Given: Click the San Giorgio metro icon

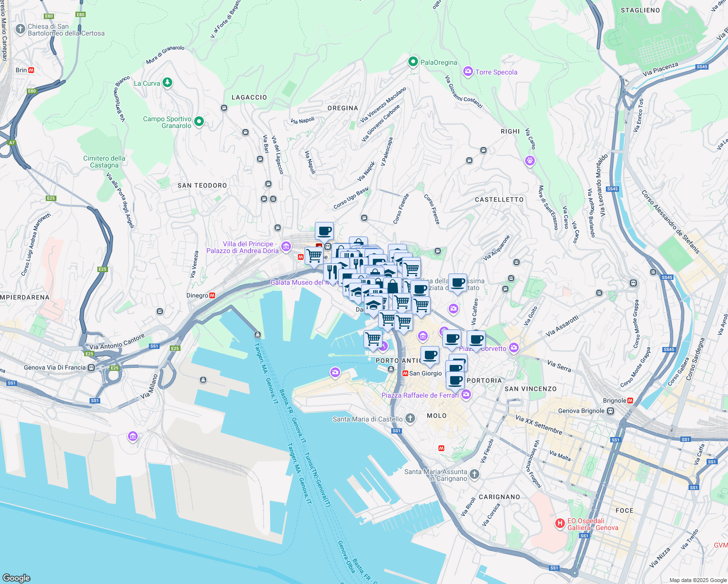Looking at the screenshot, I should coord(405,373).
